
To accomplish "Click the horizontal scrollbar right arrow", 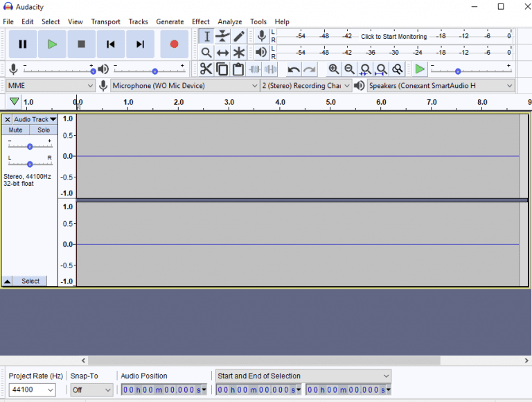I will [x=526, y=360].
